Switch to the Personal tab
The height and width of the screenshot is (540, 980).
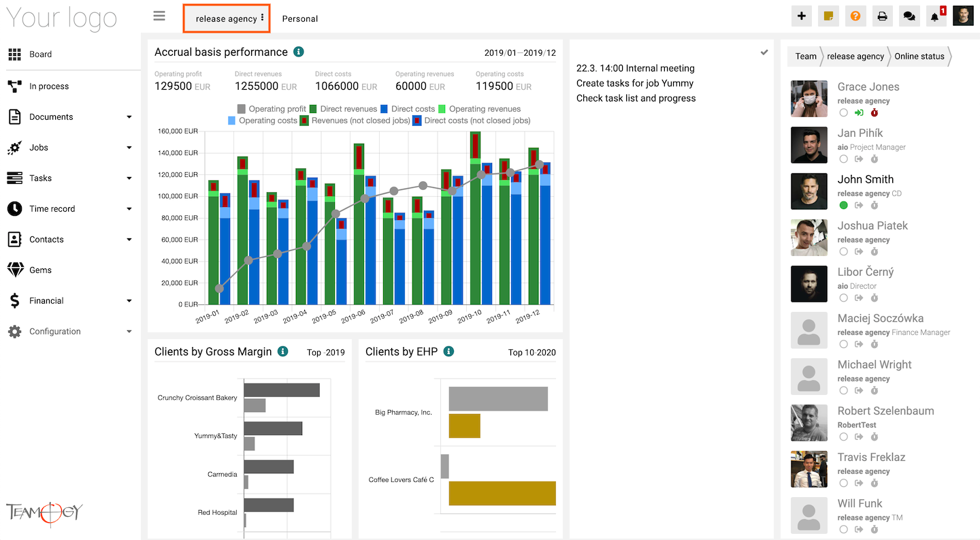pyautogui.click(x=300, y=19)
